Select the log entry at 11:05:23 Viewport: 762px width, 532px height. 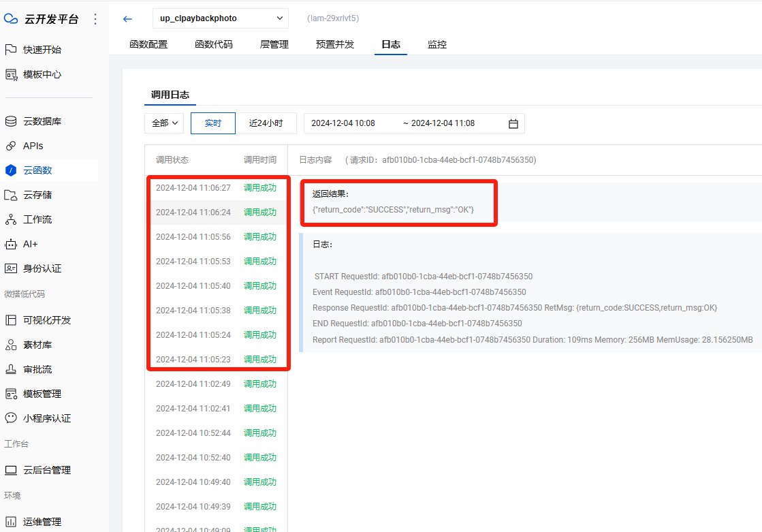[x=217, y=360]
